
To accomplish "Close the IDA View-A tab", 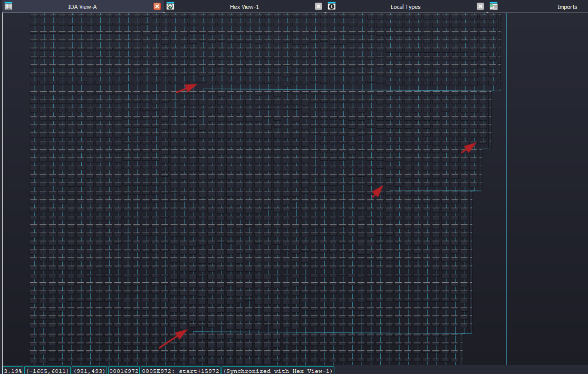I will [x=157, y=6].
